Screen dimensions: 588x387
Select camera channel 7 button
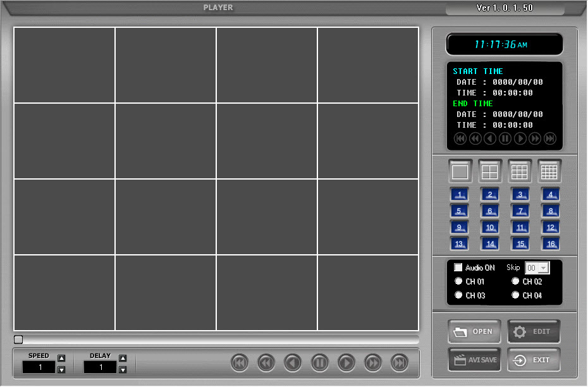pos(520,211)
